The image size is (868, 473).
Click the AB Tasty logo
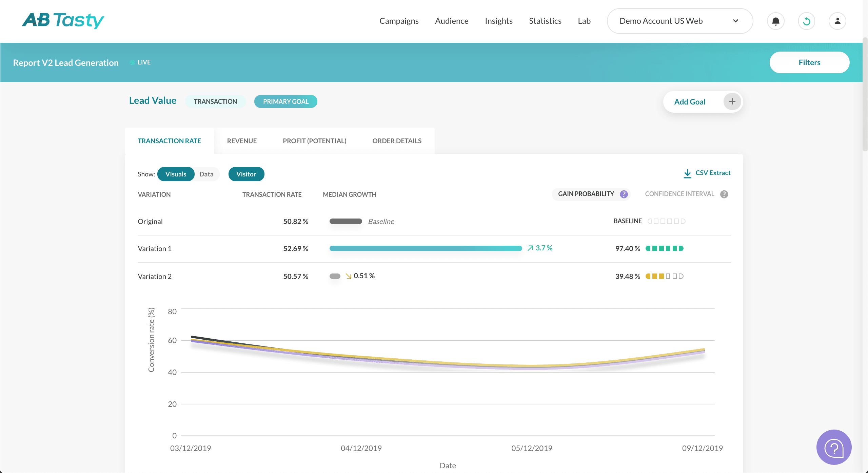(x=63, y=20)
